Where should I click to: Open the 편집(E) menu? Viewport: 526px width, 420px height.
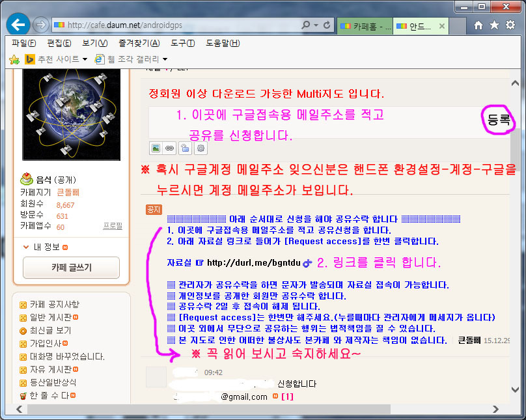pyautogui.click(x=59, y=43)
